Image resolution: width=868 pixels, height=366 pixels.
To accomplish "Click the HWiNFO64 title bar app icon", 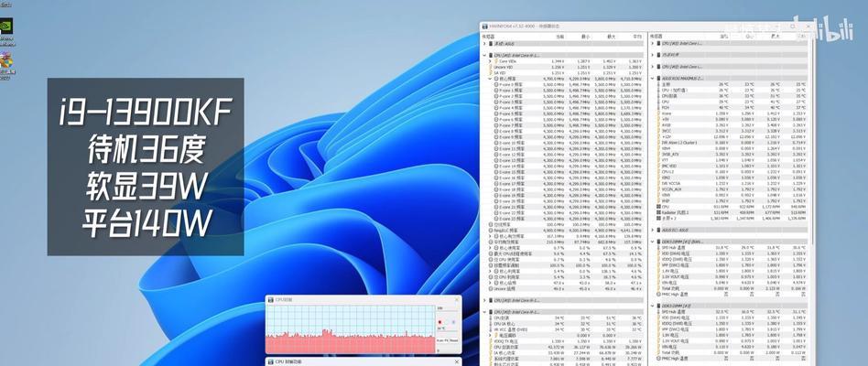I will tap(484, 26).
